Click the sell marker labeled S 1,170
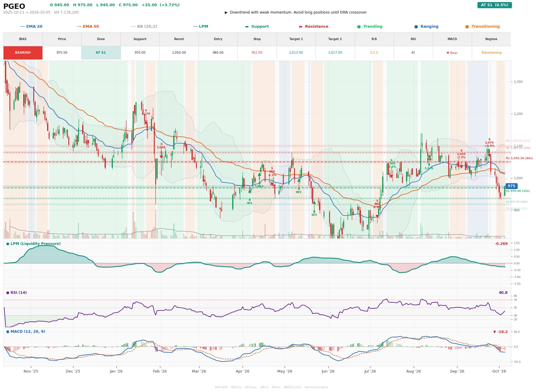 click(146, 123)
